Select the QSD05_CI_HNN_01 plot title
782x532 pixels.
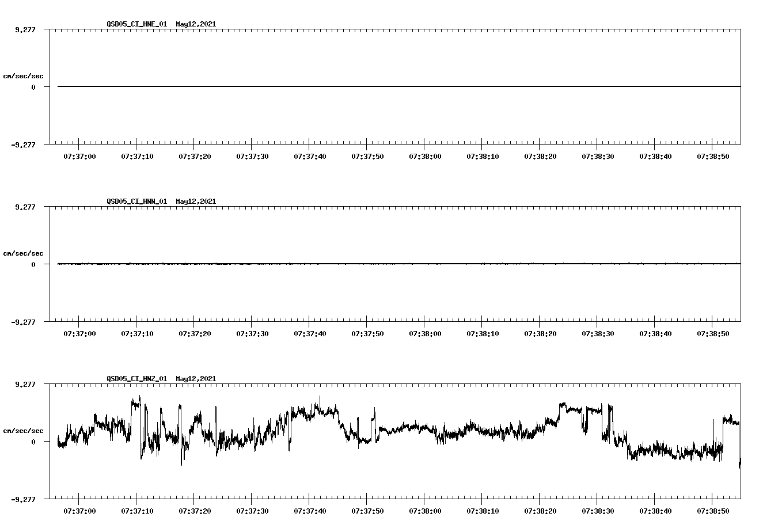pos(161,202)
